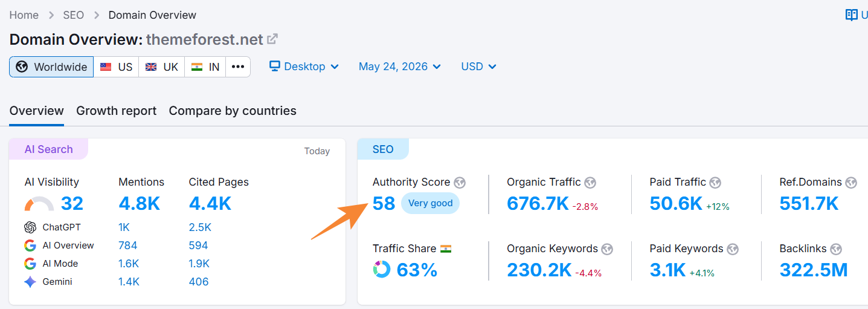Open AI Mode cited pages 1.9K
Image resolution: width=868 pixels, height=309 pixels.
coord(199,264)
